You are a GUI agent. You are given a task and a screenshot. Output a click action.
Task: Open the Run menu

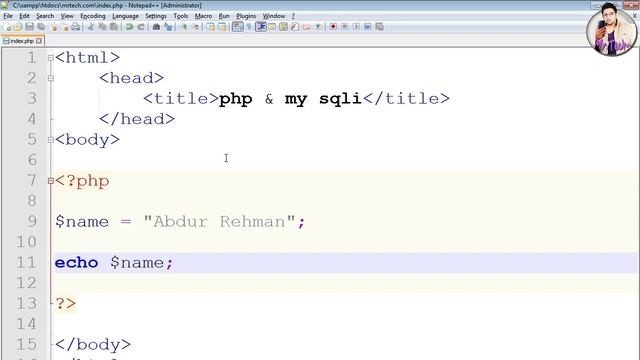(x=224, y=16)
